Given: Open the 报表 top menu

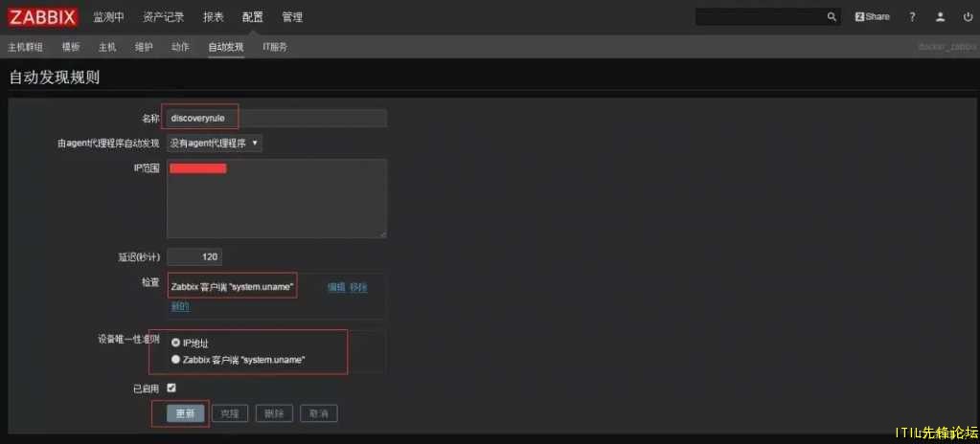Looking at the screenshot, I should coord(213,17).
